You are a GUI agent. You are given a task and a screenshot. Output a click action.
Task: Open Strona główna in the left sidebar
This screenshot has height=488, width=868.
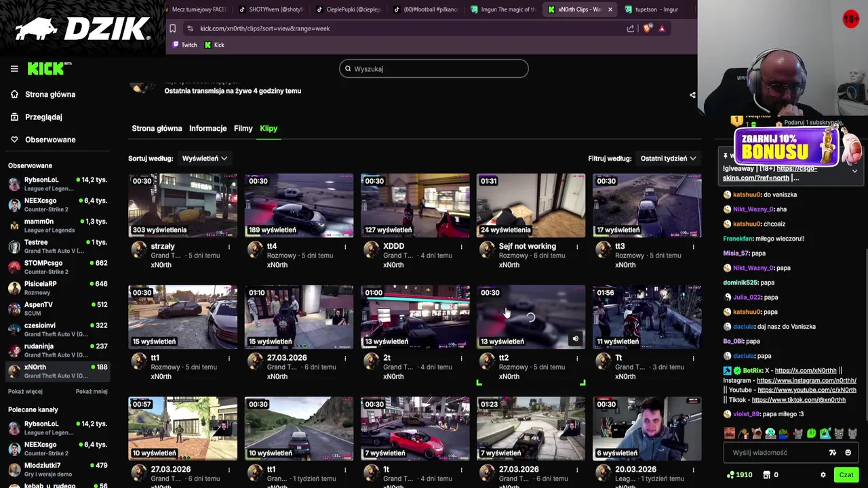tap(50, 94)
